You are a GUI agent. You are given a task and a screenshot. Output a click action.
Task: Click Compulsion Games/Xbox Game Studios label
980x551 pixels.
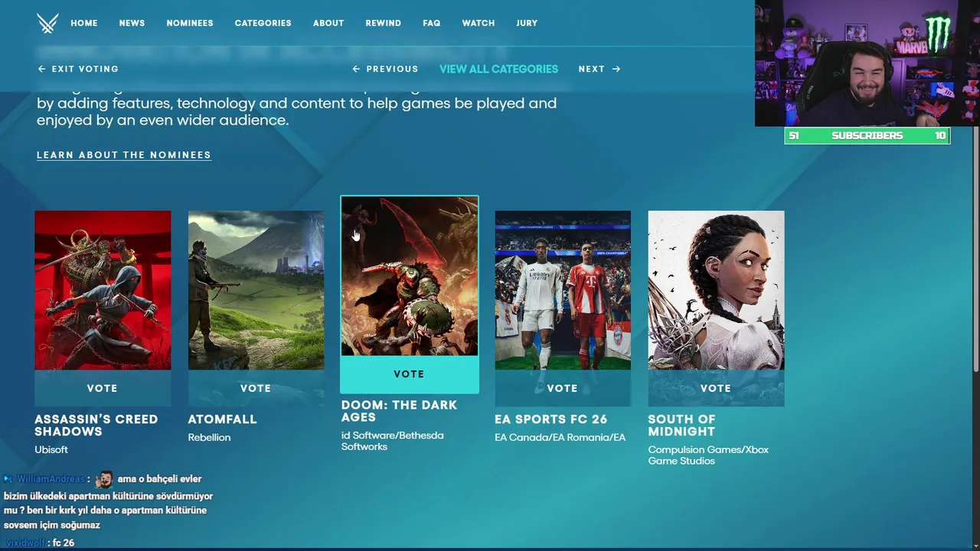pos(708,455)
